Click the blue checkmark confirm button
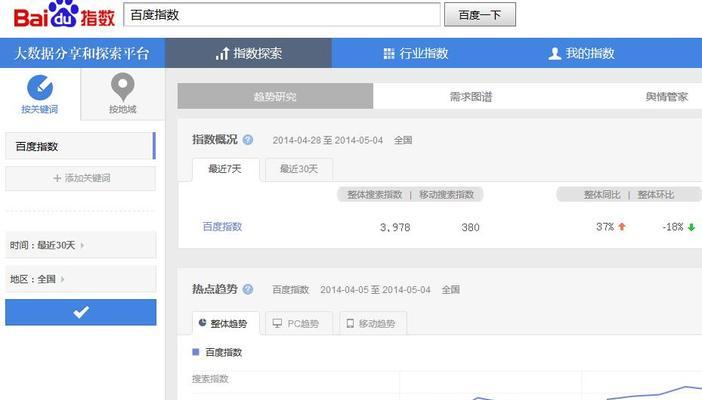This screenshot has width=702, height=400. pos(81,312)
